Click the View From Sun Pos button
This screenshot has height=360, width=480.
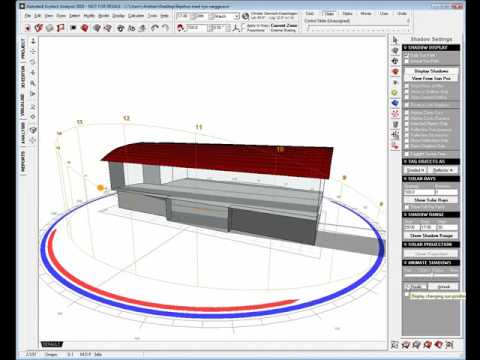[x=431, y=78]
